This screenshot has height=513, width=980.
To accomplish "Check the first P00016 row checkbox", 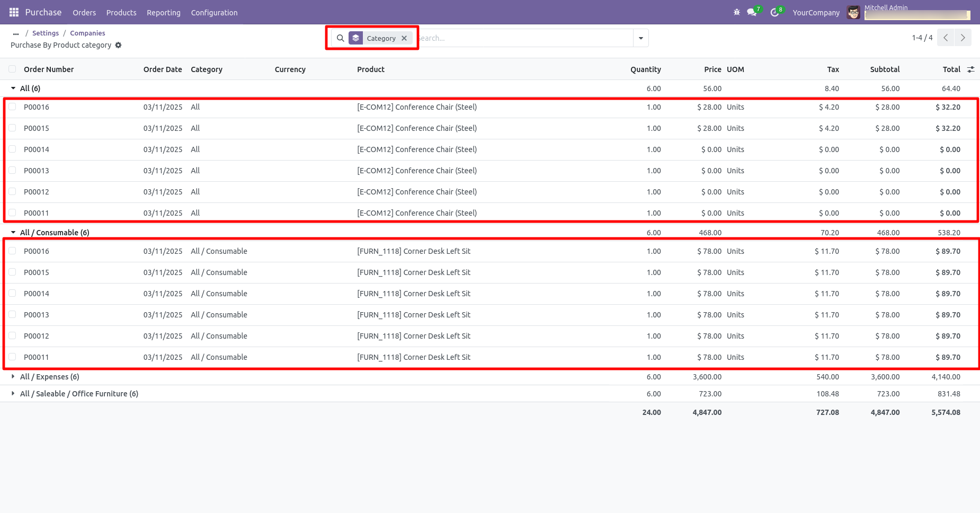I will (x=12, y=107).
